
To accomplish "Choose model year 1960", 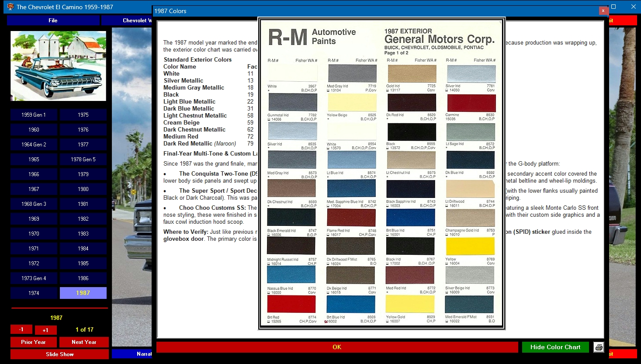I will tap(34, 130).
